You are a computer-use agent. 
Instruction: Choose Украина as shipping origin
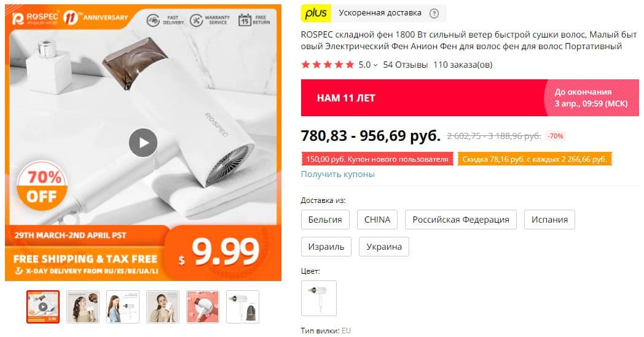click(383, 247)
